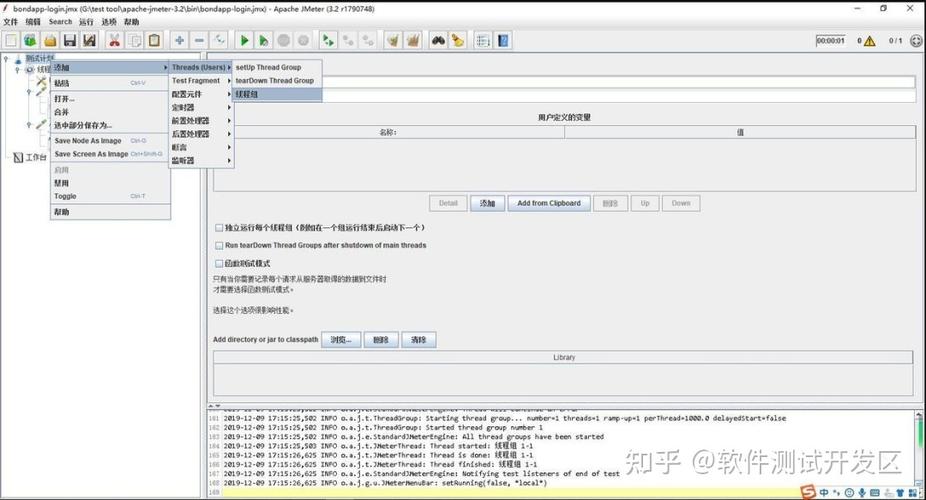The height and width of the screenshot is (500, 926).
Task: Click the log panel vertical scrollbar
Action: click(x=920, y=449)
